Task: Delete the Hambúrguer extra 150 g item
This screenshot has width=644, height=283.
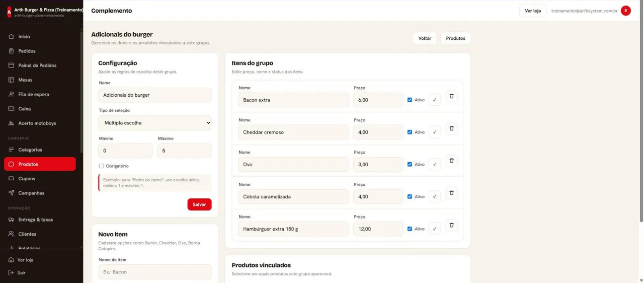Action: pos(451,225)
